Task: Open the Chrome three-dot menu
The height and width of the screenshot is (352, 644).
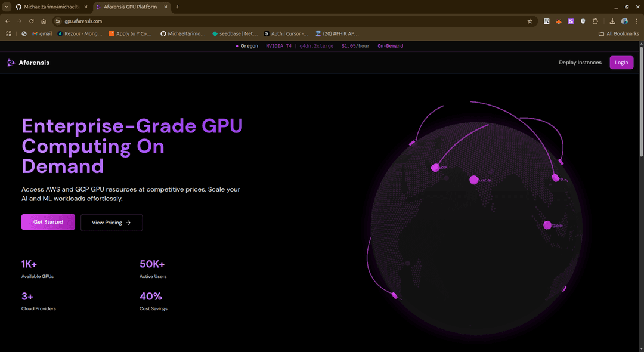Action: pos(637,21)
